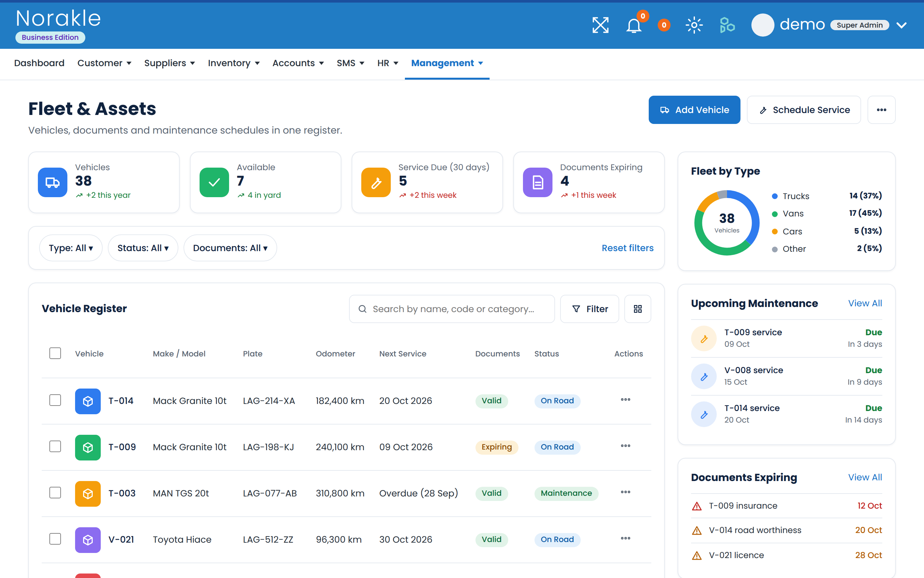This screenshot has width=924, height=578.
Task: Check the T-009 row checkbox
Action: point(56,446)
